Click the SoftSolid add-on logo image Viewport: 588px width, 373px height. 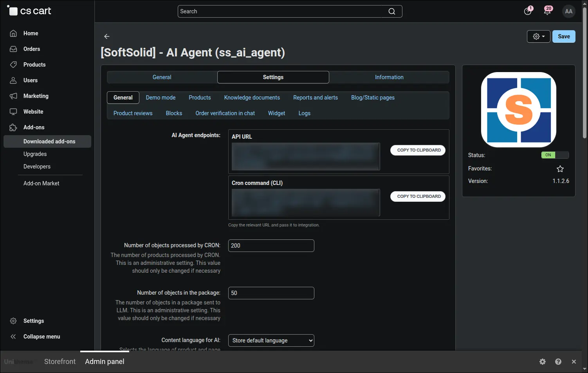[x=519, y=110]
